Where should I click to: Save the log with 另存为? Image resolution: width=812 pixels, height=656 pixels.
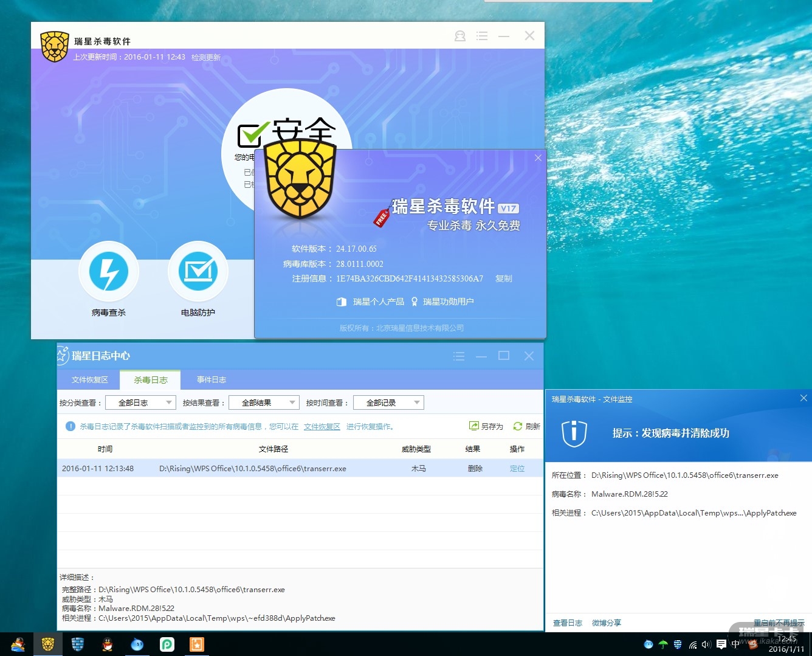[x=486, y=426]
